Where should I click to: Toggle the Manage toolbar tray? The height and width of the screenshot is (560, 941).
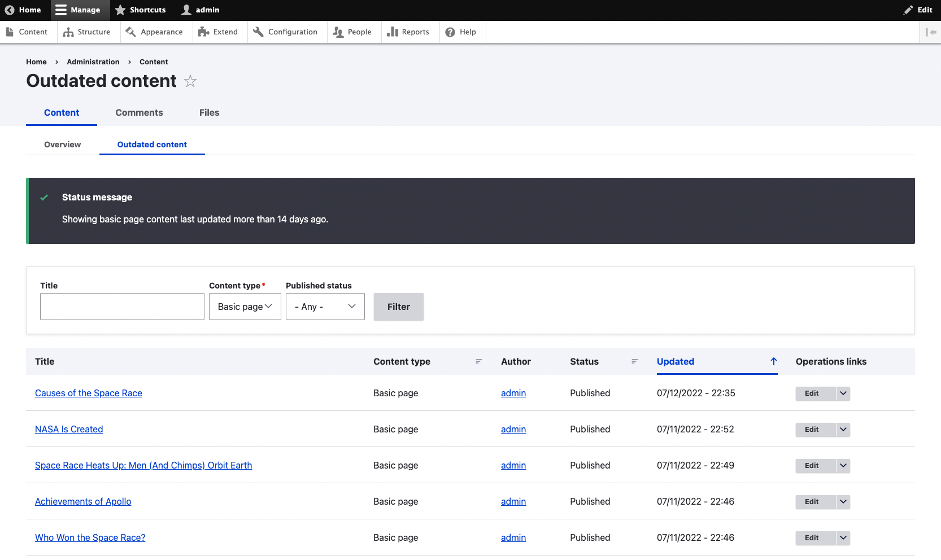pos(78,10)
